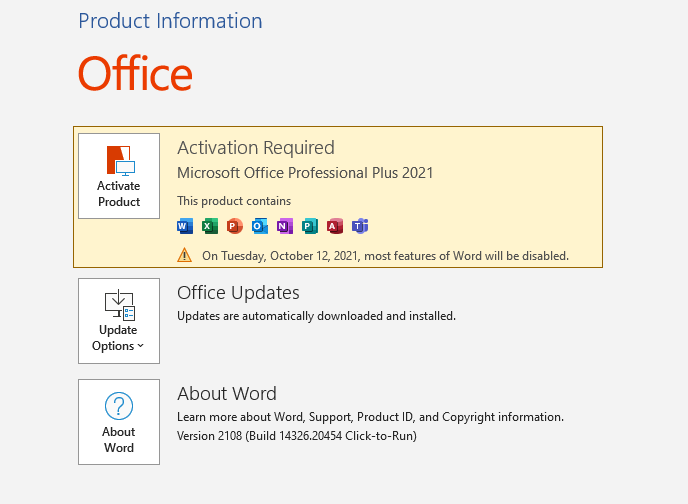688x504 pixels.
Task: Click the OneNote app icon
Action: coord(285,226)
